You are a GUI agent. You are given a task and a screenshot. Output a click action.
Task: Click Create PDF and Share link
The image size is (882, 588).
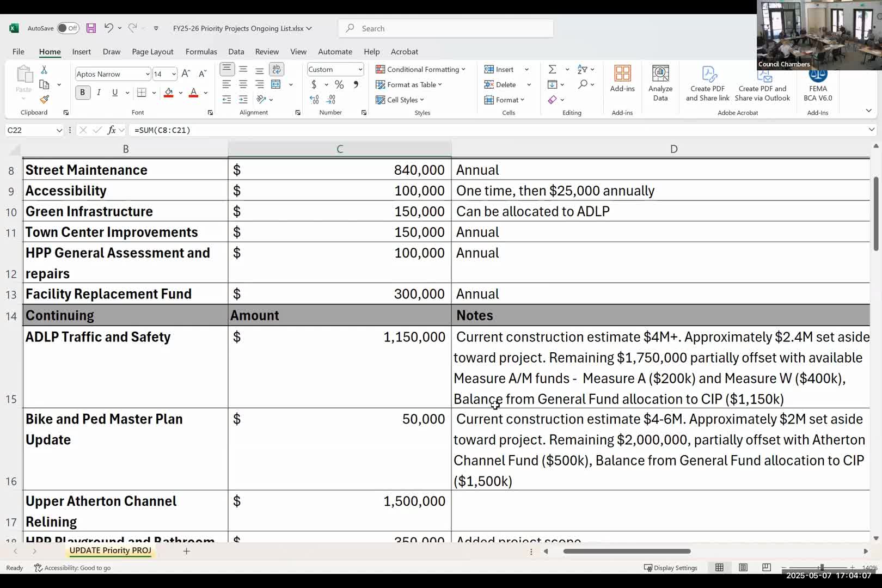[707, 83]
